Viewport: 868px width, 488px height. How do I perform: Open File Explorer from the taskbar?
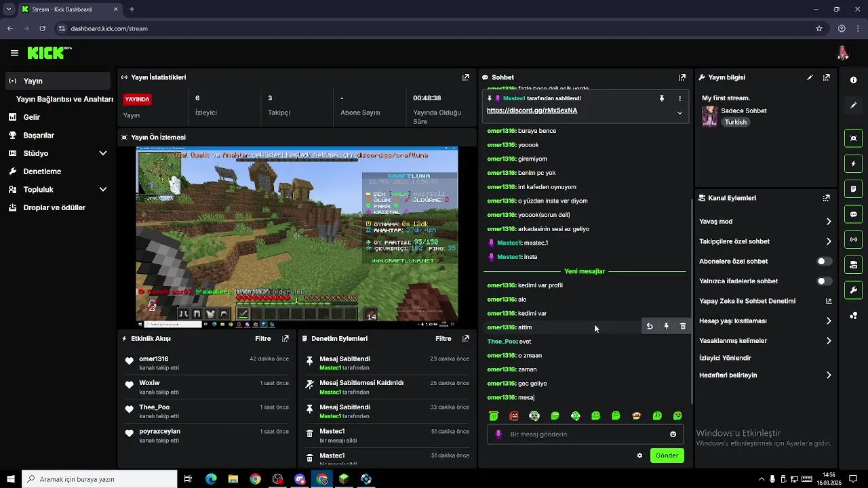click(x=233, y=479)
